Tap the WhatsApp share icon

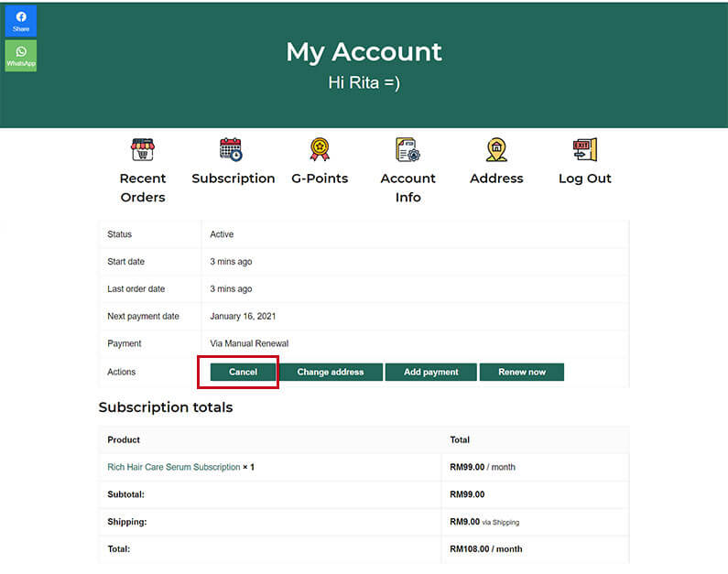click(20, 55)
